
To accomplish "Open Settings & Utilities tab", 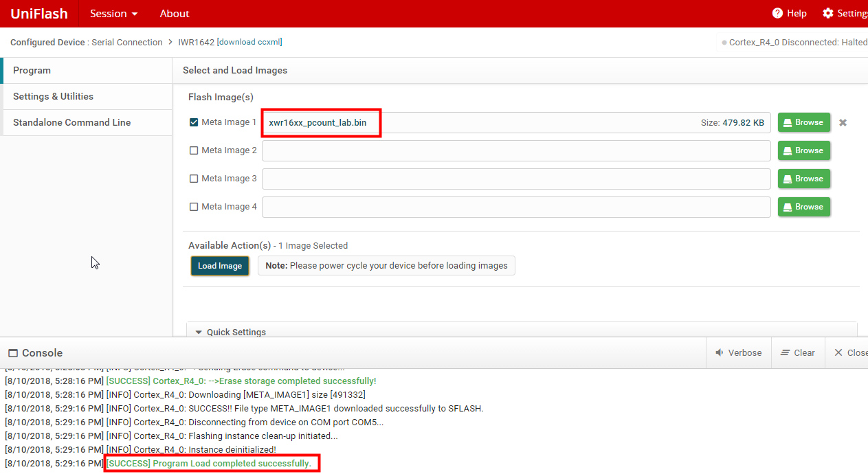I will pyautogui.click(x=86, y=97).
